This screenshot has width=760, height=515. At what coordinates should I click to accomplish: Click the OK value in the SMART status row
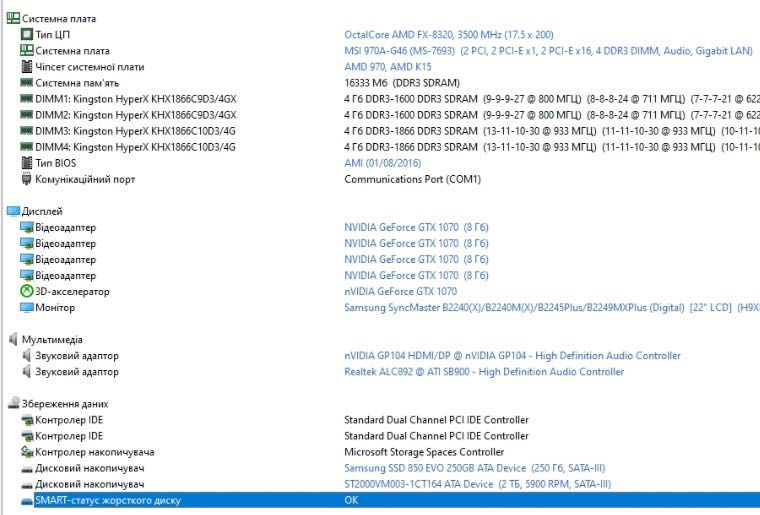click(351, 500)
